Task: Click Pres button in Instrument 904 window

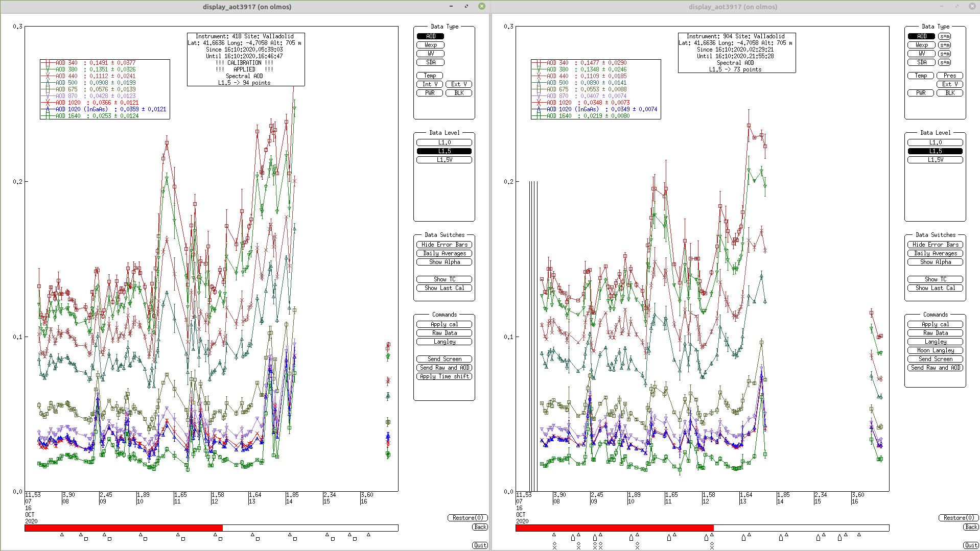Action: point(950,76)
